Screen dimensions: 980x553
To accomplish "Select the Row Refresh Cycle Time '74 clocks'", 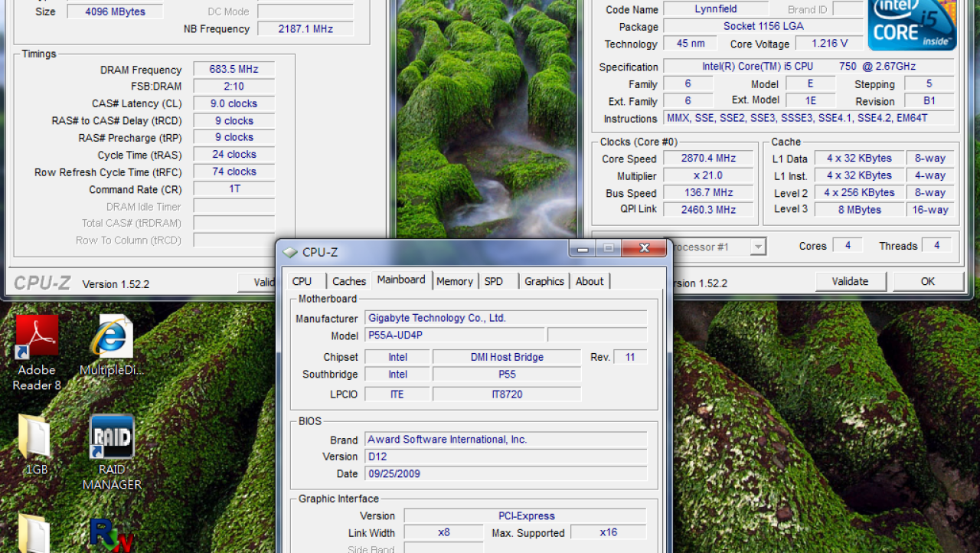I will 234,172.
